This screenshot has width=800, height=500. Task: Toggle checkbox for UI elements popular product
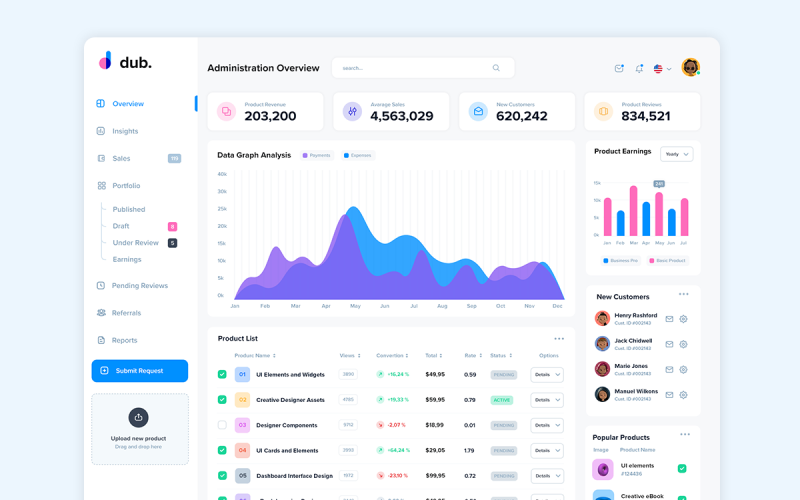point(682,468)
